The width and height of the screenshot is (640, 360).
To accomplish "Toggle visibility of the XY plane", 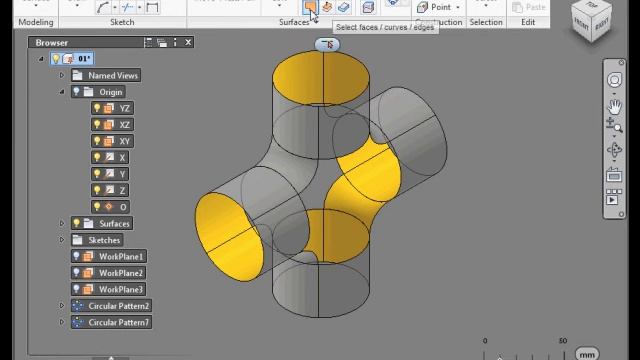I will [97, 141].
